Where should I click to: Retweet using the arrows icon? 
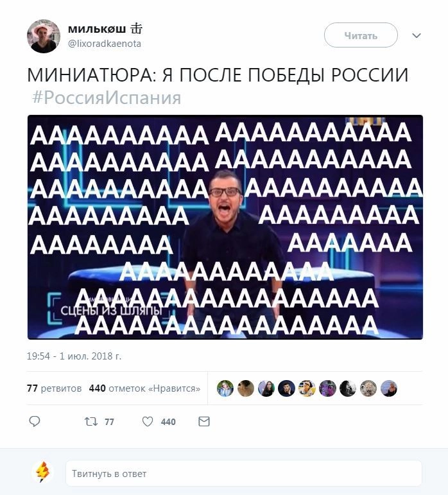click(91, 421)
